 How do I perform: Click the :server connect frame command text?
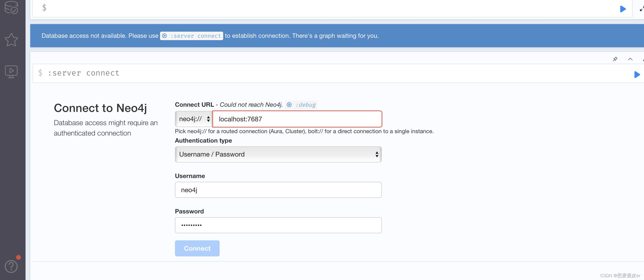click(83, 73)
